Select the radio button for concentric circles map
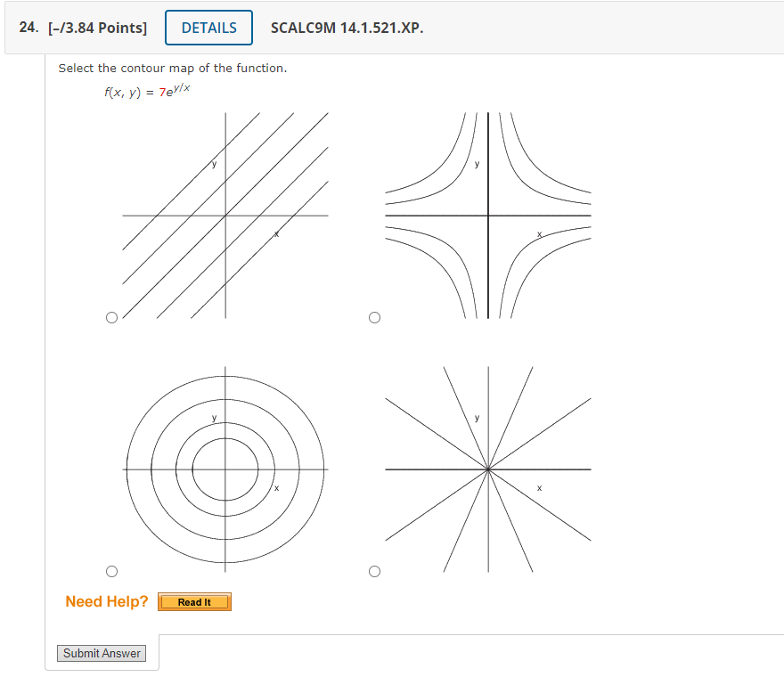 pos(111,570)
